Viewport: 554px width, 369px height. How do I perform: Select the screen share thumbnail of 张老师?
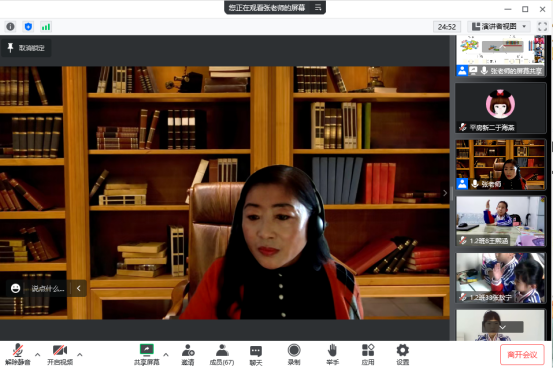point(500,56)
